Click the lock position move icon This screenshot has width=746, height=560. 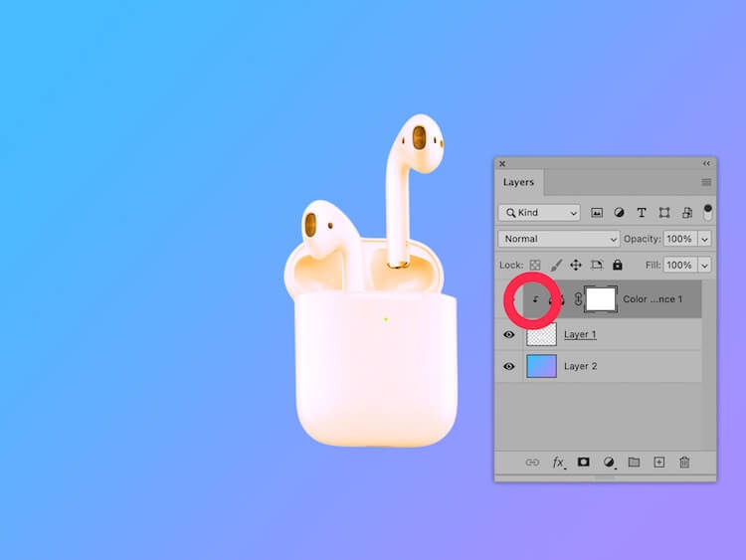click(576, 266)
